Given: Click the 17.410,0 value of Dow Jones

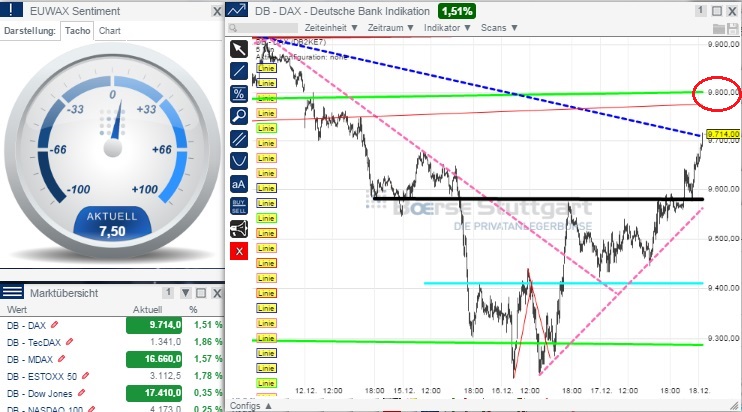Looking at the screenshot, I should (x=154, y=393).
